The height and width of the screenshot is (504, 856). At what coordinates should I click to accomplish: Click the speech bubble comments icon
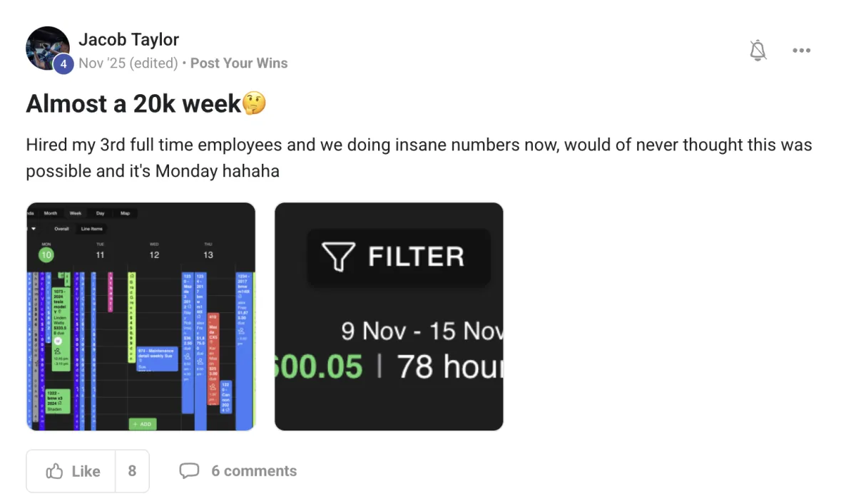tap(189, 471)
